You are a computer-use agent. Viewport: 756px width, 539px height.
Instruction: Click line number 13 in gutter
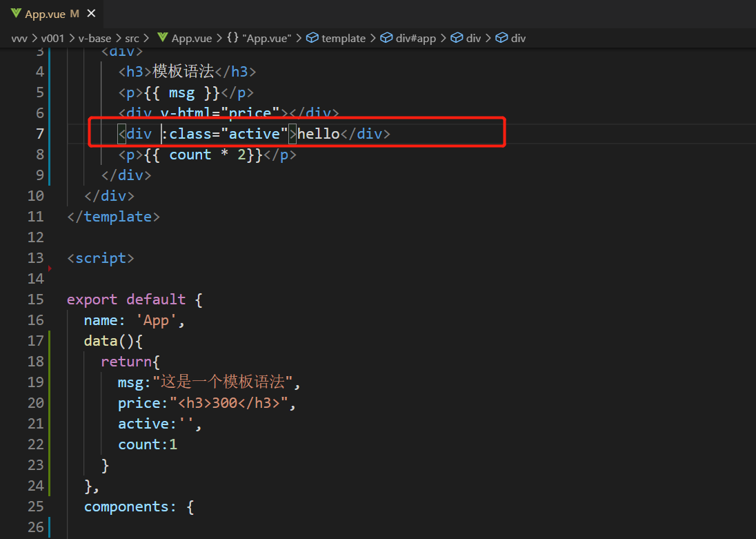pos(36,258)
